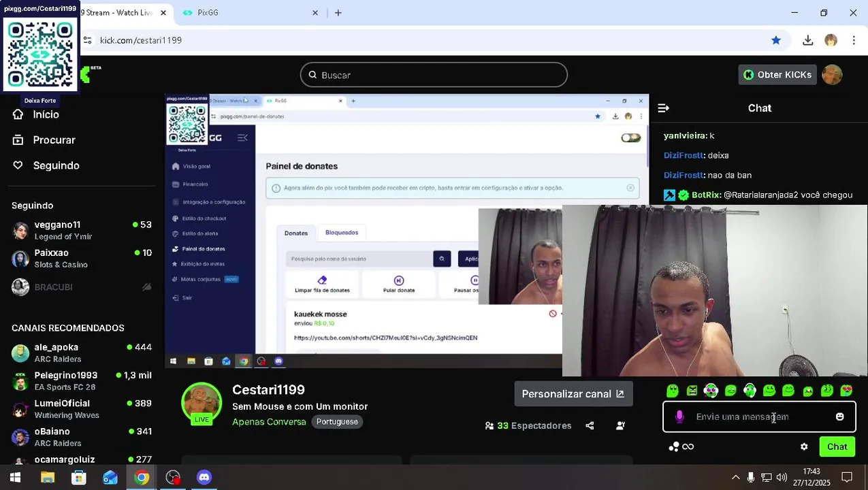Open Procurar in the Kick sidebar
The width and height of the screenshot is (868, 490).
44,140
